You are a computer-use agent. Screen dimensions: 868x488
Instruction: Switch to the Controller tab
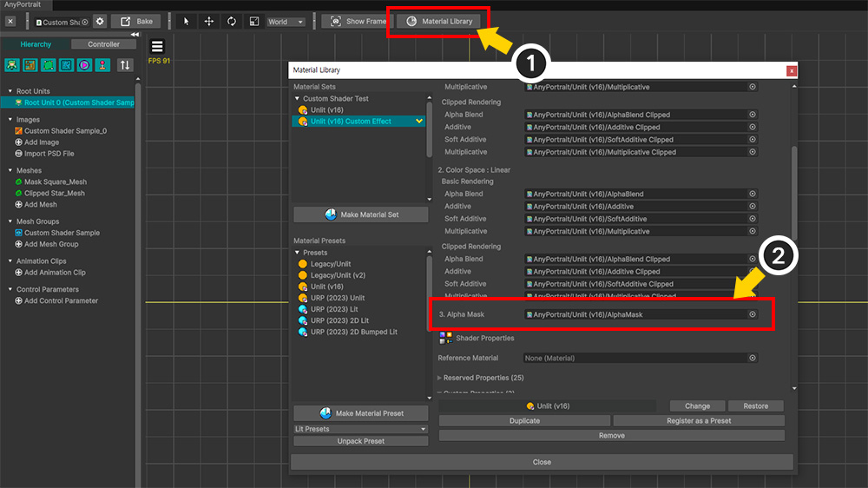103,44
